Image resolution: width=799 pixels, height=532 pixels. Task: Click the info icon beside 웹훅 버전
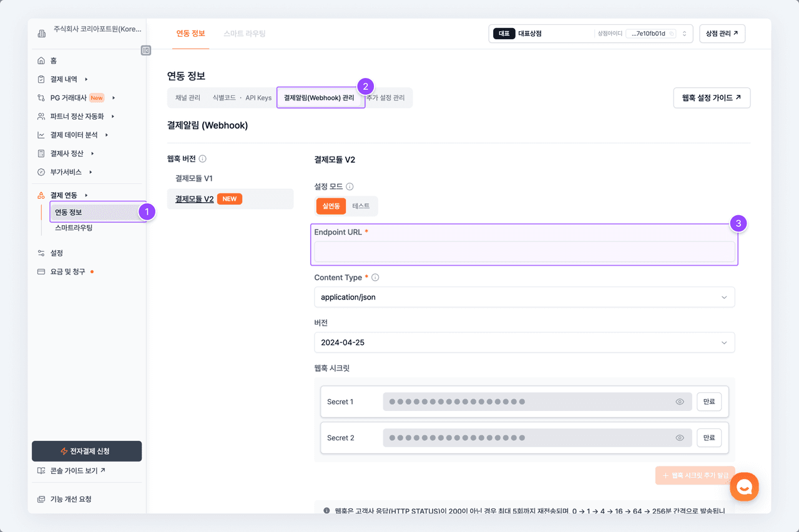tap(203, 159)
